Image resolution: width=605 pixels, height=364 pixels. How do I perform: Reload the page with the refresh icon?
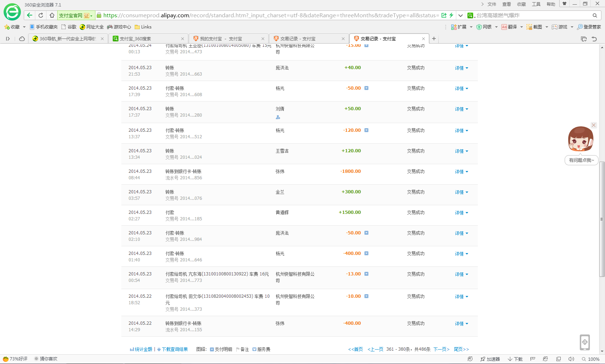point(41,15)
